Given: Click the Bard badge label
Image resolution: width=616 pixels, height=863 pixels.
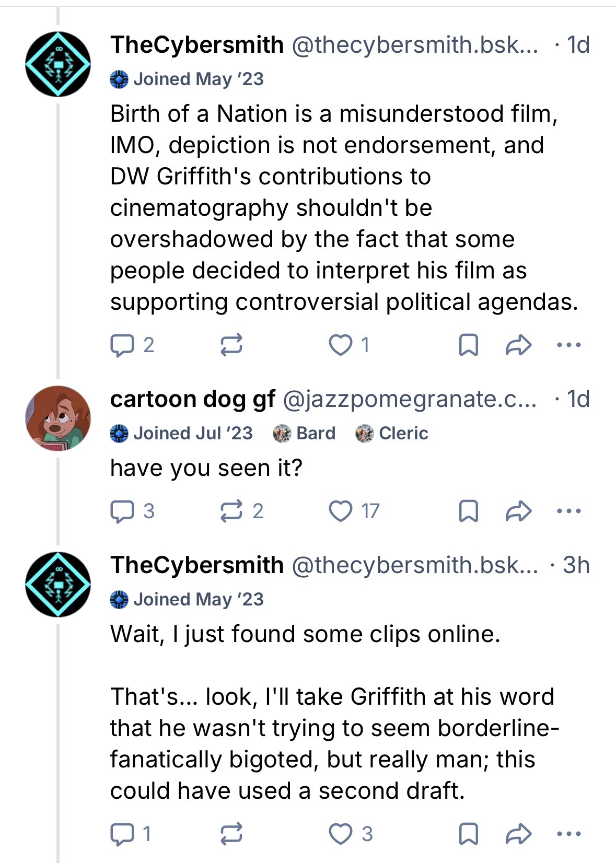Looking at the screenshot, I should (x=315, y=433).
